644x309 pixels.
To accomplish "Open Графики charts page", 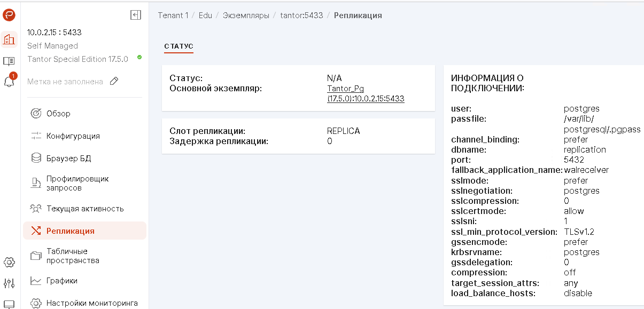I will (61, 281).
